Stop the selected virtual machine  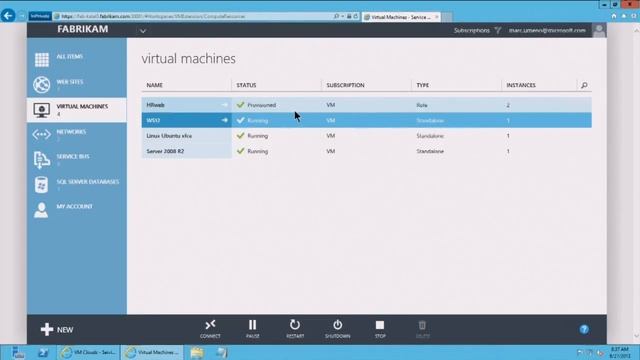(380, 329)
